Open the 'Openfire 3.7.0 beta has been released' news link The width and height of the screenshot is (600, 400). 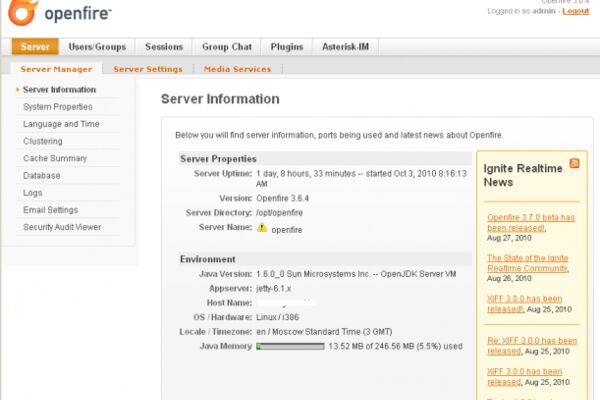(531, 222)
